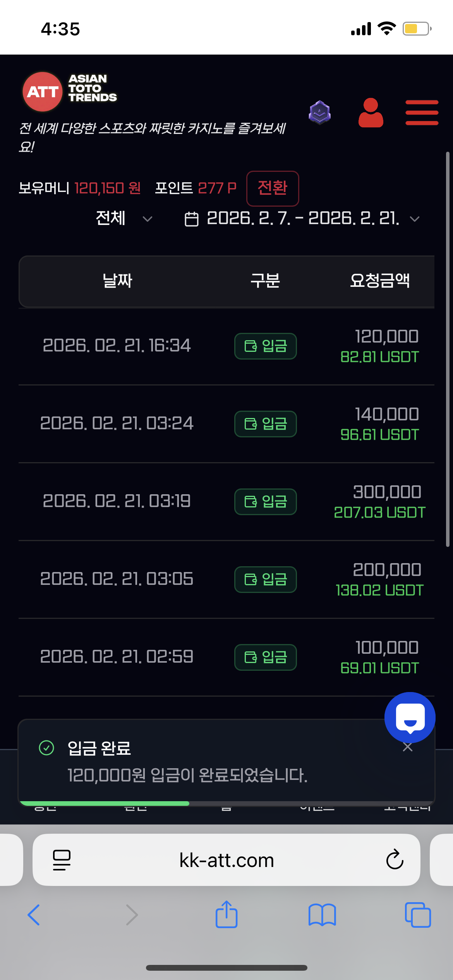Tap the kk-att.com address field
This screenshot has height=980, width=453.
pyautogui.click(x=226, y=860)
